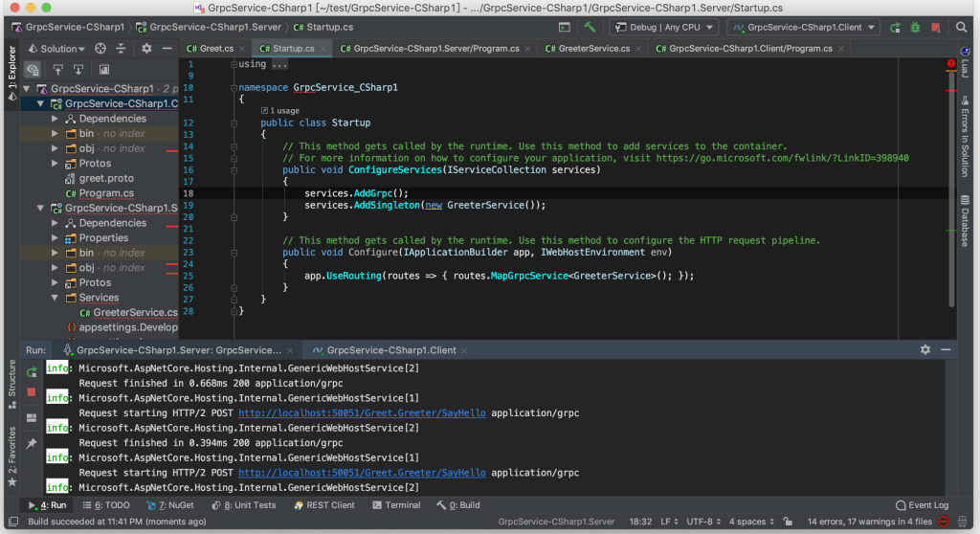
Task: Open GrpcService-CSharp1.Client run configuration dropdown
Action: pyautogui.click(x=804, y=27)
